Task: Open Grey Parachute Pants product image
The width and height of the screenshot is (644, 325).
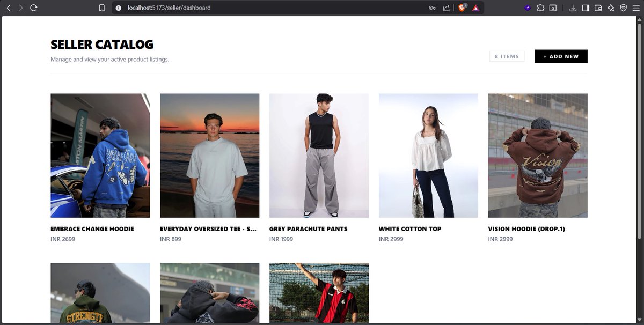Action: point(319,156)
